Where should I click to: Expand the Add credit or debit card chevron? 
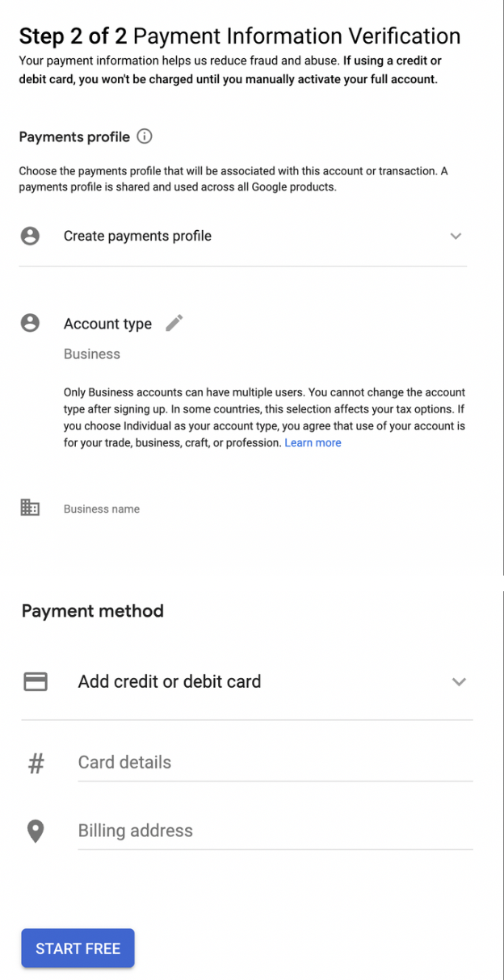[x=459, y=681]
